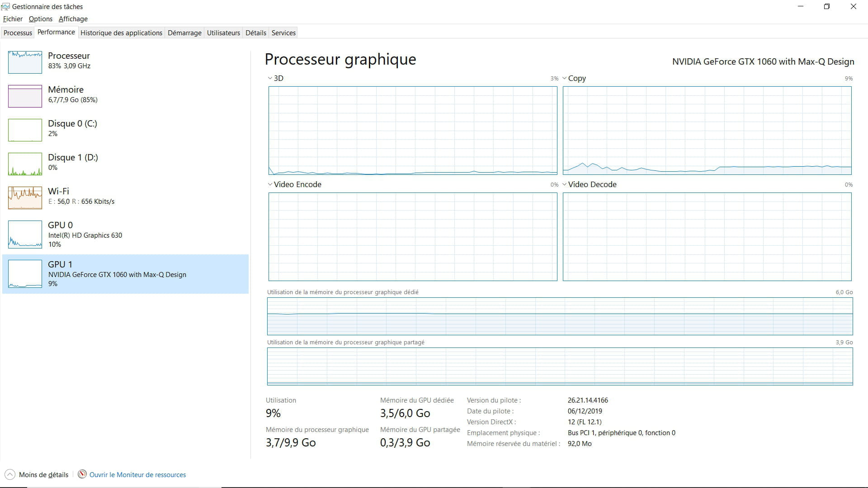Open the Wi-Fi throughput graph icon
Screen dimensions: 868x488
tap(25, 197)
